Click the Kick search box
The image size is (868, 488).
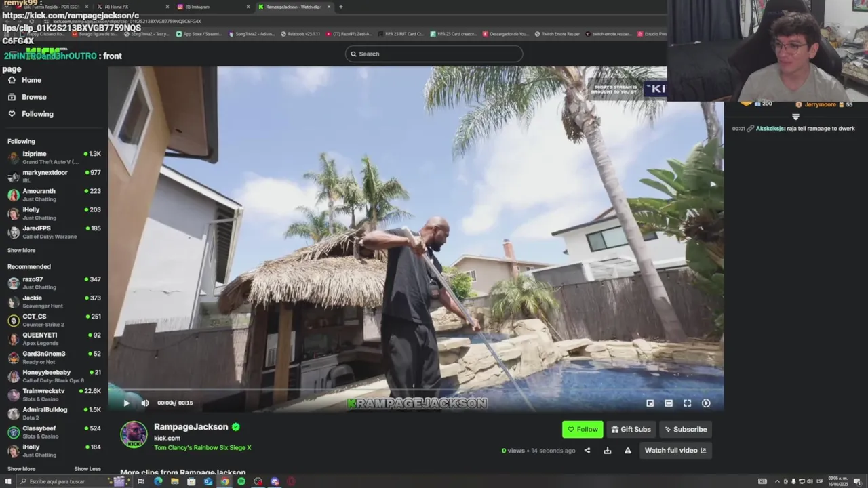pyautogui.click(x=434, y=54)
